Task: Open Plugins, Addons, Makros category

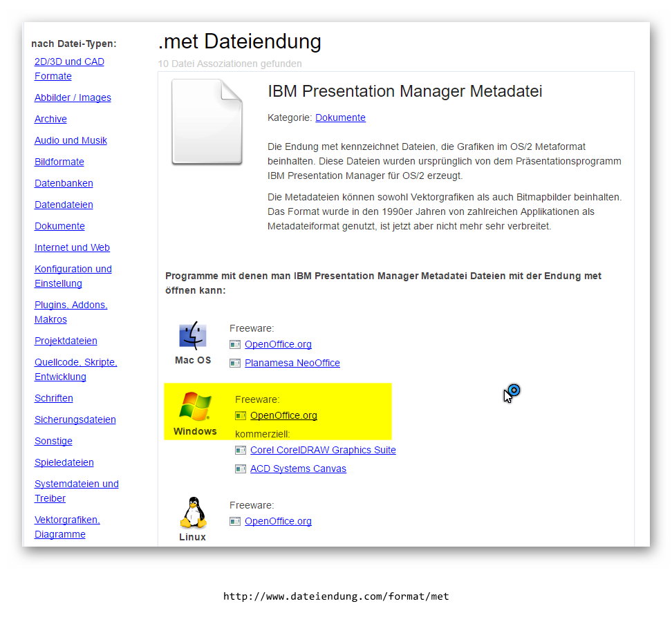Action: pos(71,312)
